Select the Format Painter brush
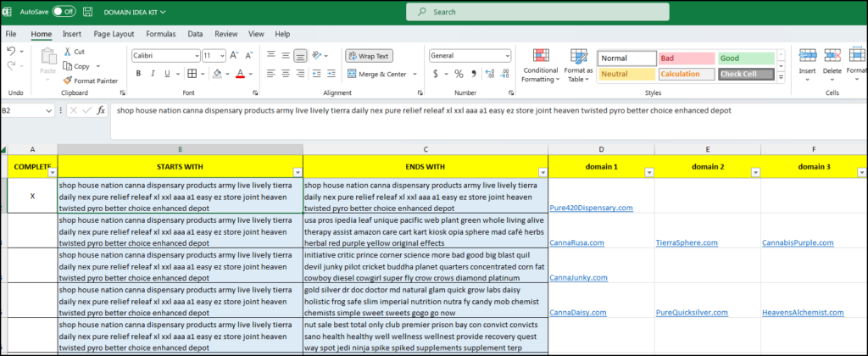The width and height of the screenshot is (868, 356). point(68,81)
